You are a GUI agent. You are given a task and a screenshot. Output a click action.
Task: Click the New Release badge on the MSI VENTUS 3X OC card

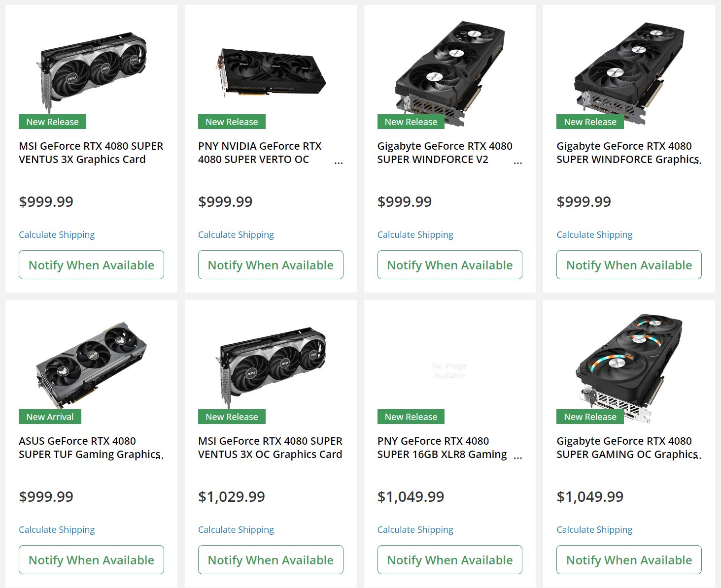pos(231,417)
